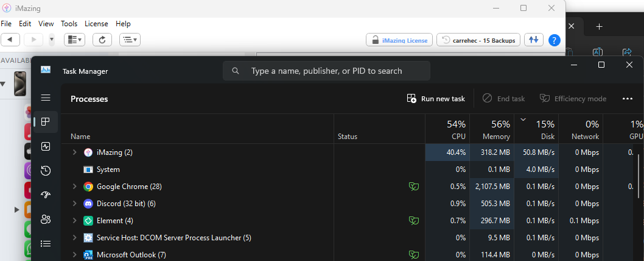644x261 pixels.
Task: Click Google Chrome 2,107.5 MB memory cell
Action: [492, 187]
